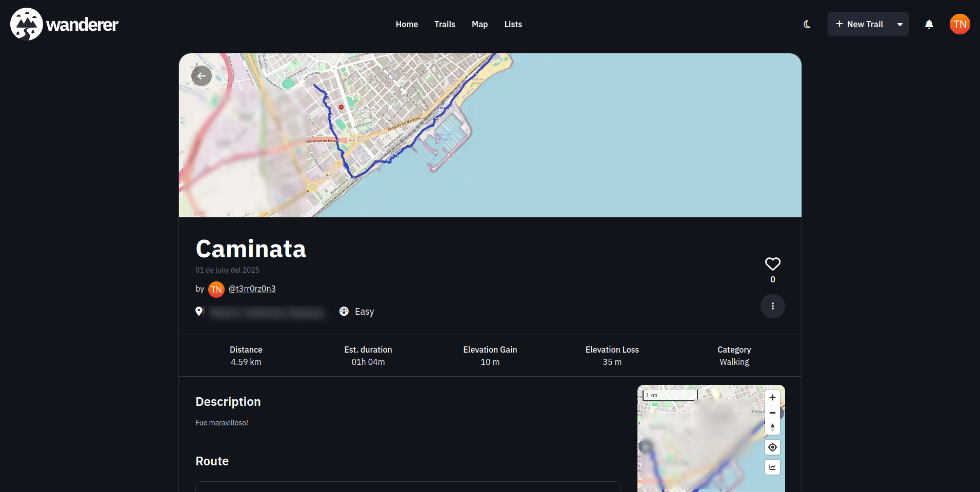Viewport: 980px width, 492px height.
Task: Reset map bearing with compass button
Action: point(772,427)
